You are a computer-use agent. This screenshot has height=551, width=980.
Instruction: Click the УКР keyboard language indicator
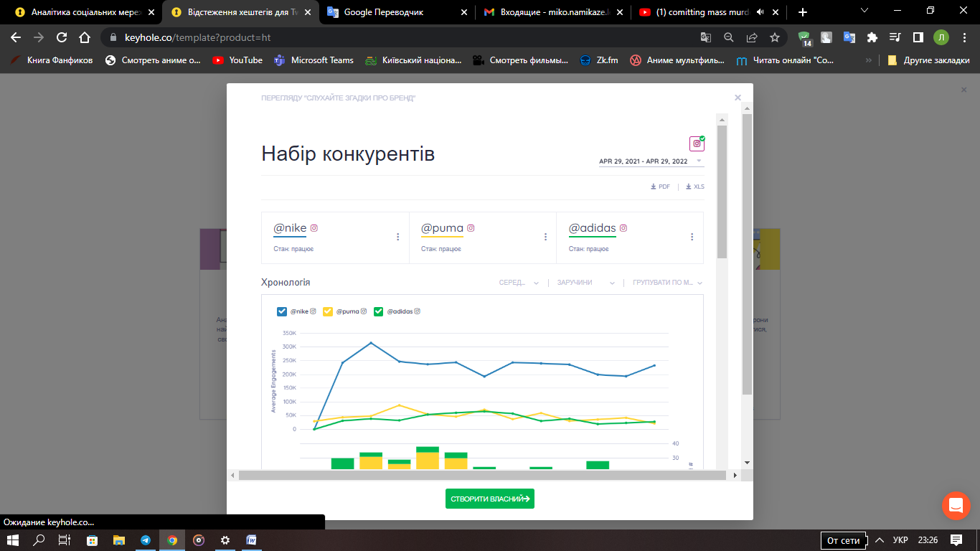(900, 540)
